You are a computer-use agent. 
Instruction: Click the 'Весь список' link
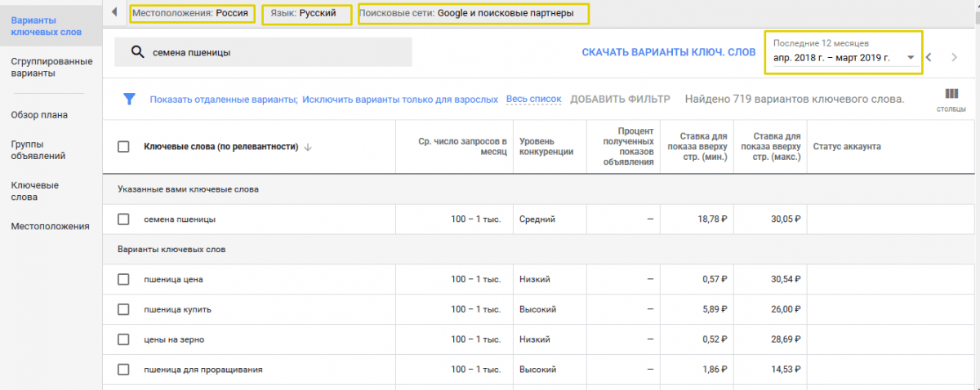click(533, 99)
